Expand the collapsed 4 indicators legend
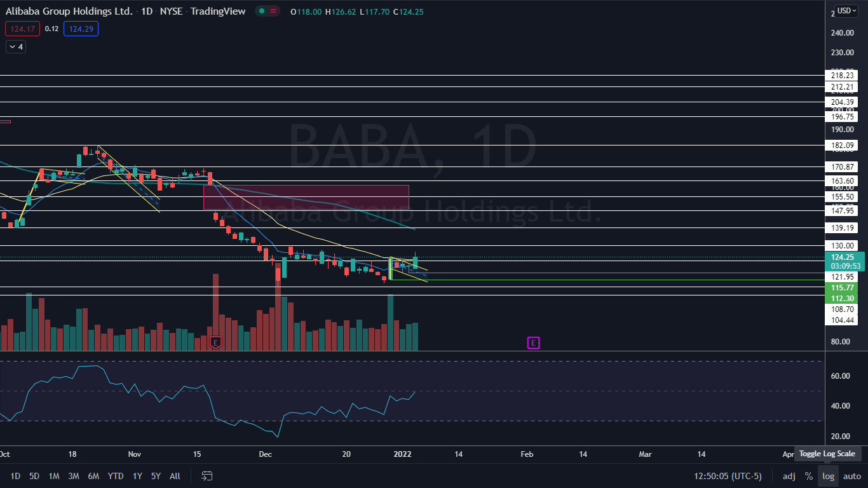The height and width of the screenshot is (488, 868). tap(16, 46)
